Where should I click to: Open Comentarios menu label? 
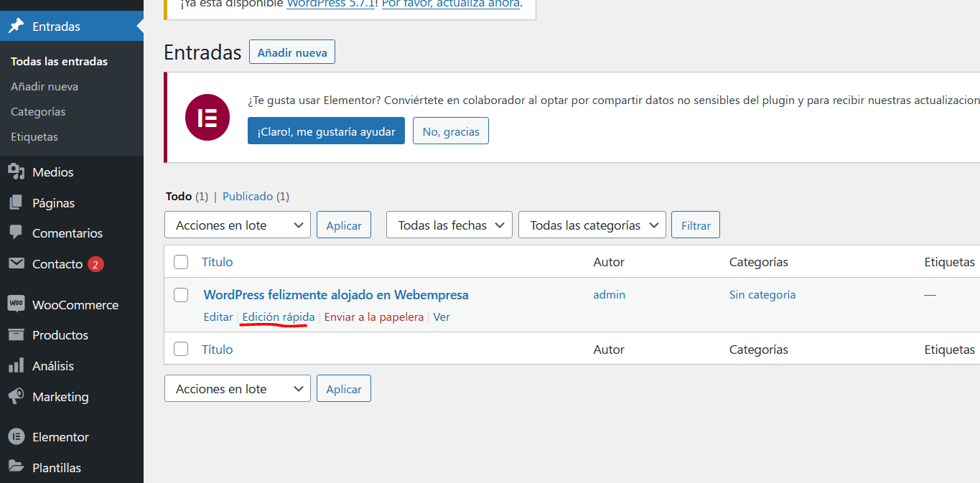[67, 233]
